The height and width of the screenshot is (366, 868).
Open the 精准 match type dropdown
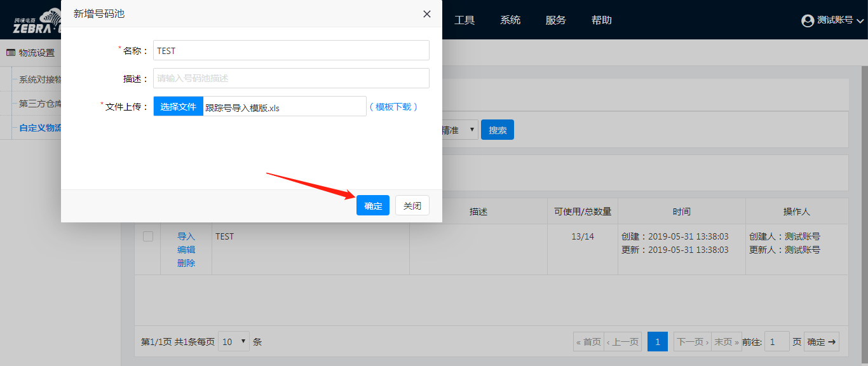click(459, 130)
